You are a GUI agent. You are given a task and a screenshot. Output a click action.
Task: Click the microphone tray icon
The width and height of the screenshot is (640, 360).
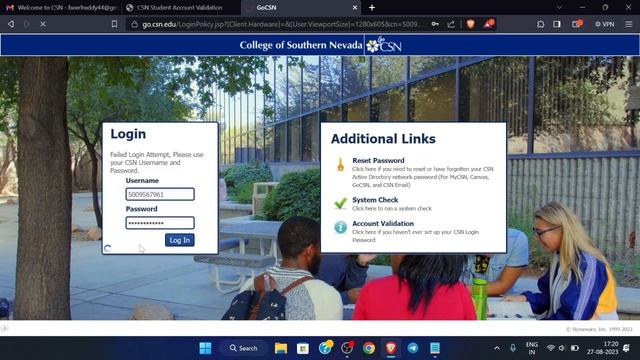pyautogui.click(x=513, y=348)
